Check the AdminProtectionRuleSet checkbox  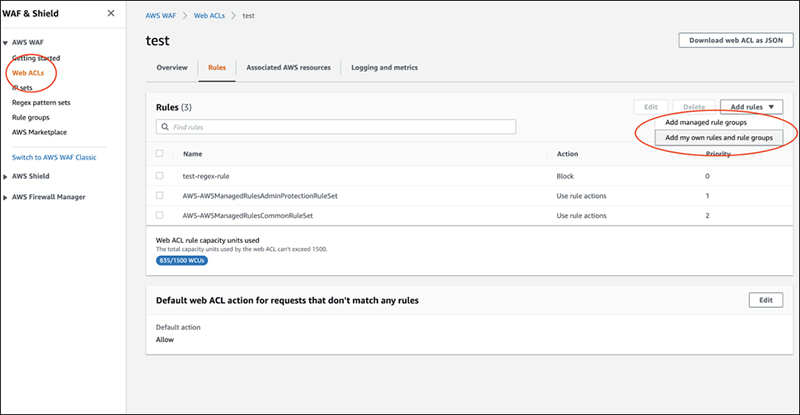[x=160, y=196]
